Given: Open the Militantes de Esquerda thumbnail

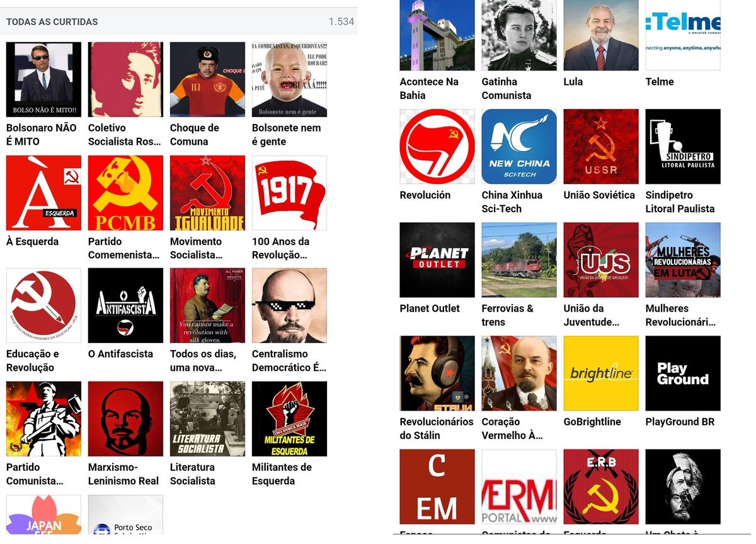Looking at the screenshot, I should click(x=289, y=419).
